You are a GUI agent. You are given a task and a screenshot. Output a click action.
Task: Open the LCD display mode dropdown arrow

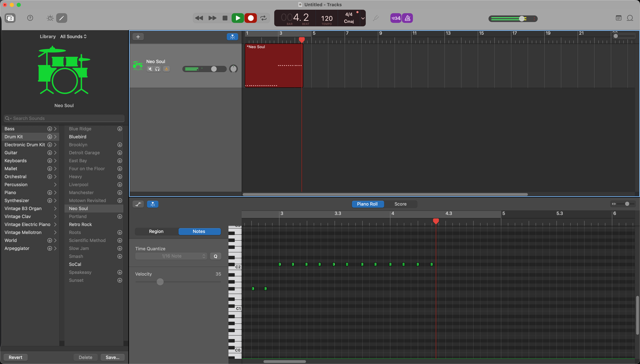[362, 18]
